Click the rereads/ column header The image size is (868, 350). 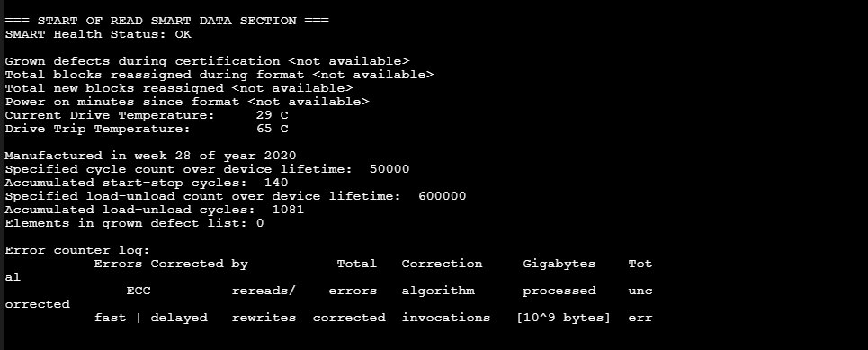point(264,291)
